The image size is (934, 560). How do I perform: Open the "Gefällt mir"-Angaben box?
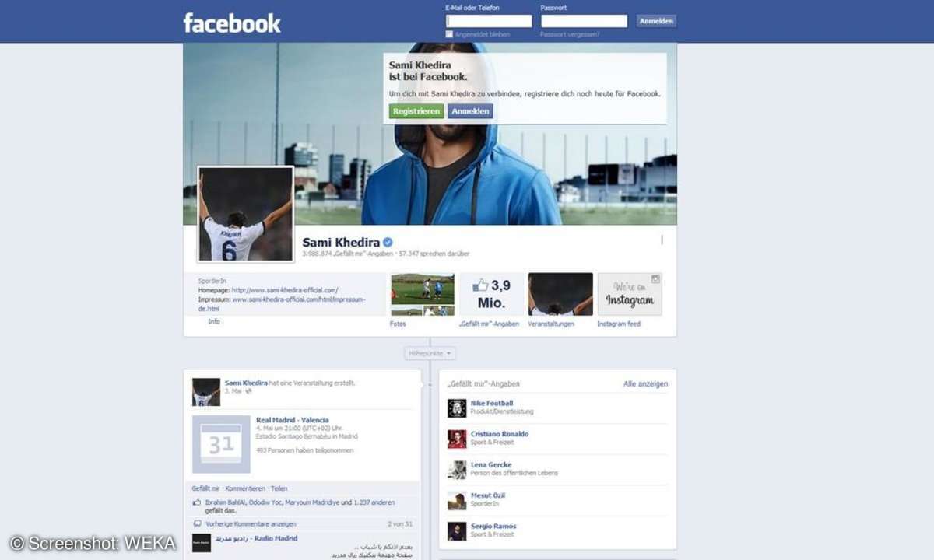pos(491,293)
